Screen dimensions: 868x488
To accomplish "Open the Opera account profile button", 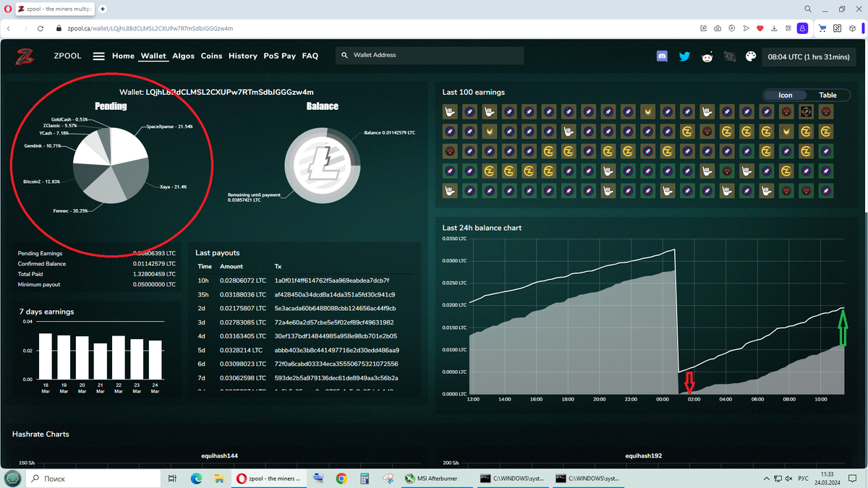I will 802,29.
